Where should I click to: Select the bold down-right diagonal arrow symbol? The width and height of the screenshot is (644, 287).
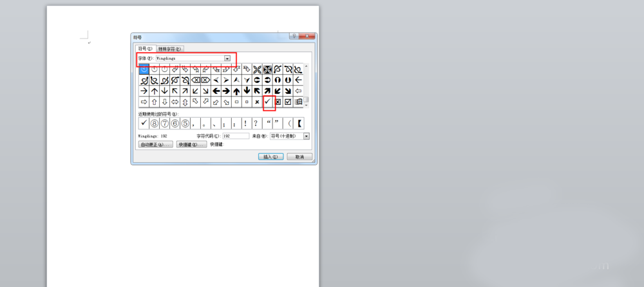tap(288, 91)
